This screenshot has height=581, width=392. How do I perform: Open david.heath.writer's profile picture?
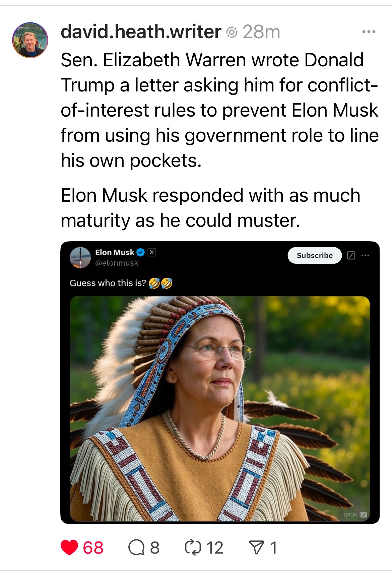tap(30, 40)
